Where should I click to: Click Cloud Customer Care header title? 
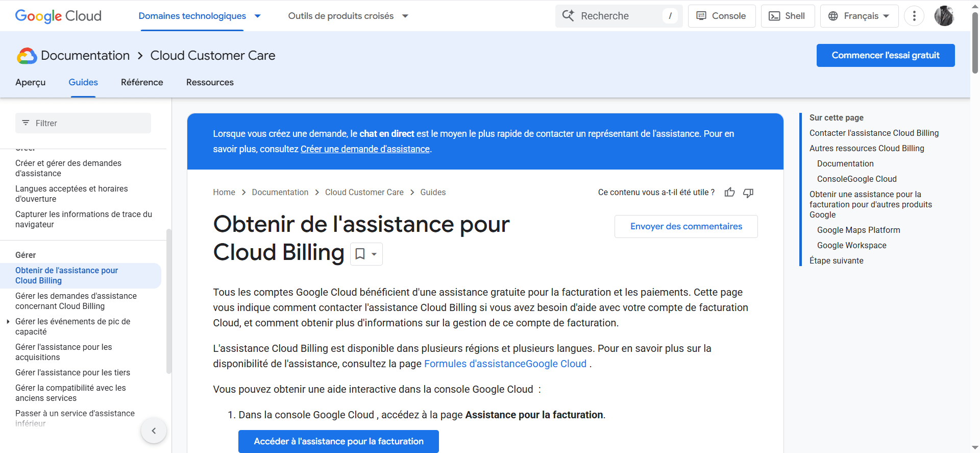tap(213, 55)
